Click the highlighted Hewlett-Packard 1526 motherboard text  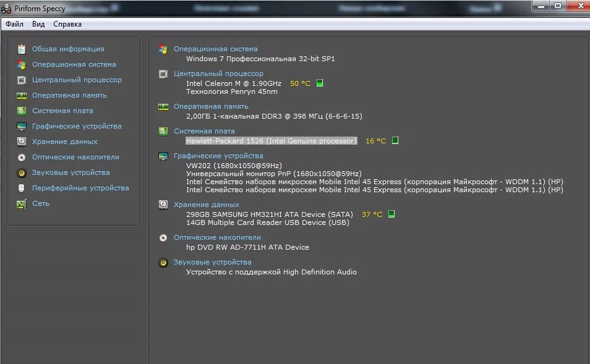(271, 141)
